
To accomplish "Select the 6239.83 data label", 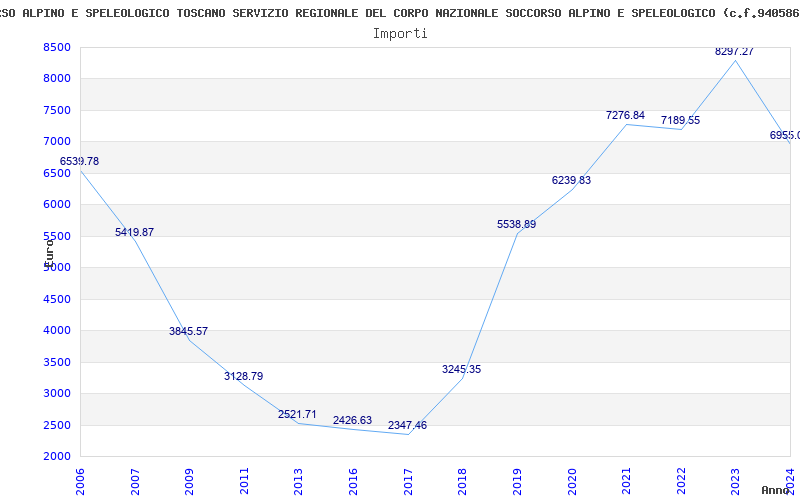I will click(571, 180).
